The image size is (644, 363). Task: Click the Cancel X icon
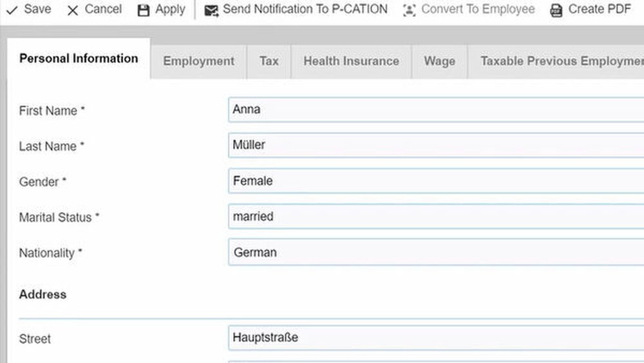[73, 10]
